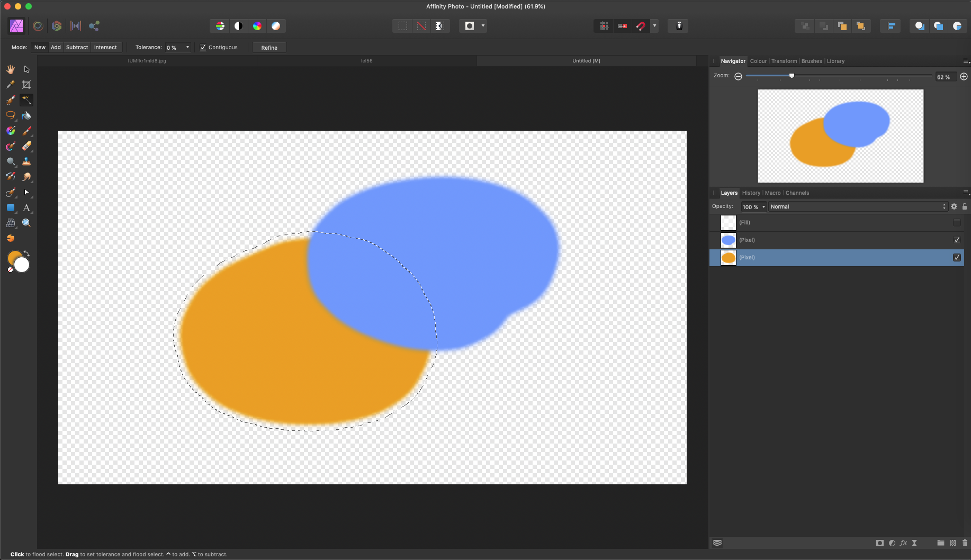Image resolution: width=971 pixels, height=560 pixels.
Task: Set selection mode to Subtract
Action: pos(77,48)
